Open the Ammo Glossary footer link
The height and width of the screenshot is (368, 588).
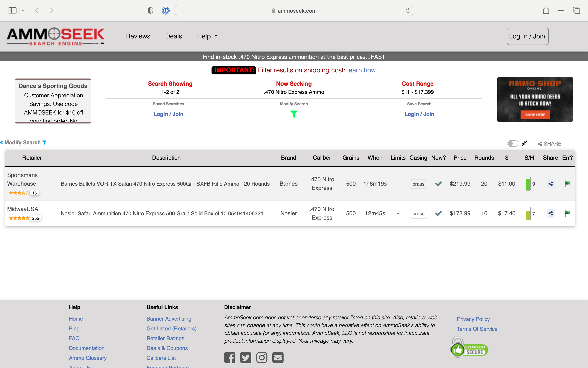pyautogui.click(x=88, y=358)
